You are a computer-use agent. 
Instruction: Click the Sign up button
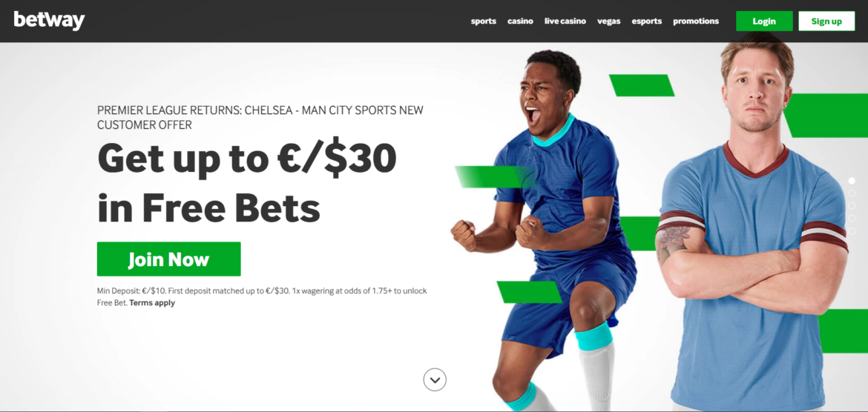pos(826,21)
